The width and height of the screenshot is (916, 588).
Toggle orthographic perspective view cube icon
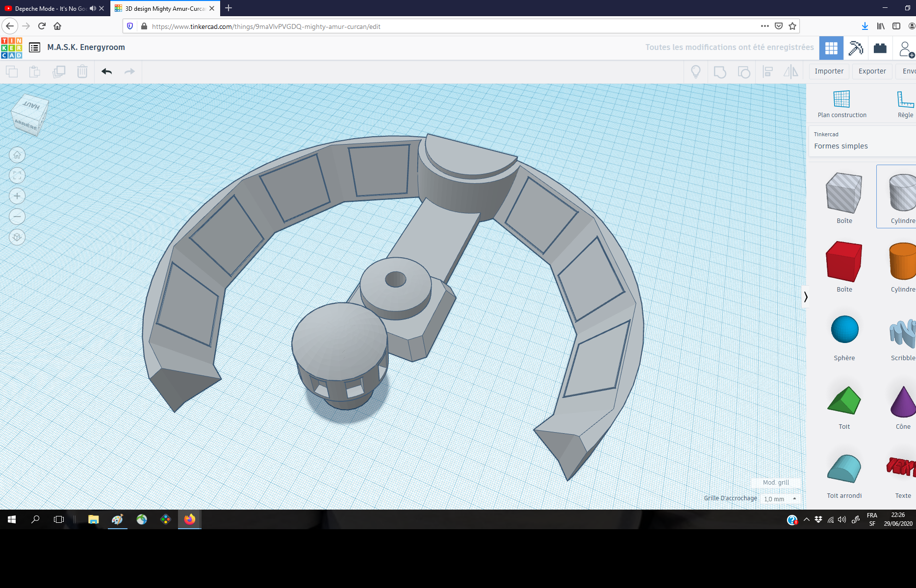17,237
